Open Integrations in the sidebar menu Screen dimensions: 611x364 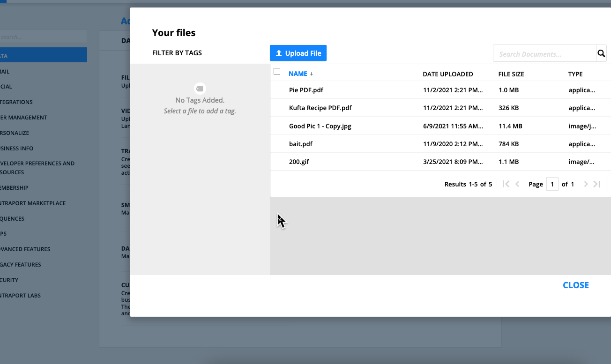pyautogui.click(x=17, y=102)
